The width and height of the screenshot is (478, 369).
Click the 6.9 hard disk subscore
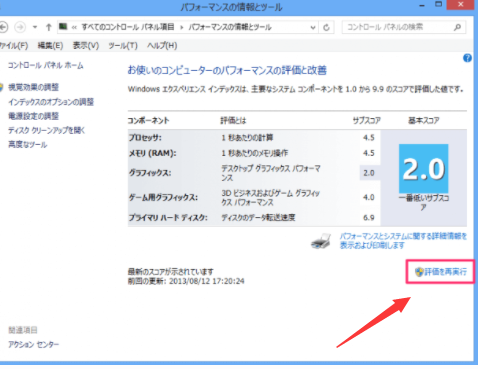click(369, 218)
